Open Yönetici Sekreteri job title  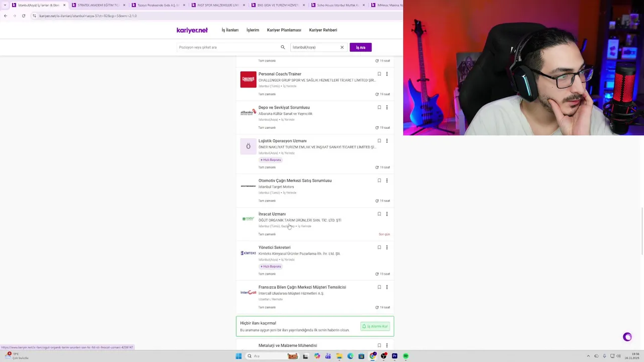(274, 247)
